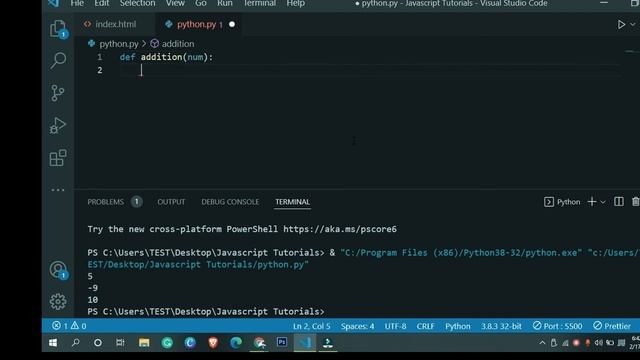This screenshot has height=360, width=640.
Task: Open Windows taskbar search
Action: 76,343
